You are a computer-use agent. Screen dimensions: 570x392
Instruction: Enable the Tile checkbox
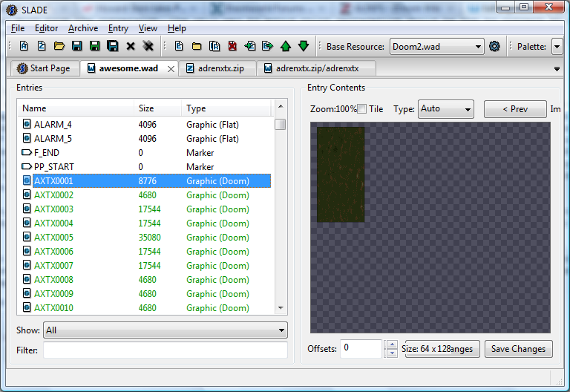[362, 109]
